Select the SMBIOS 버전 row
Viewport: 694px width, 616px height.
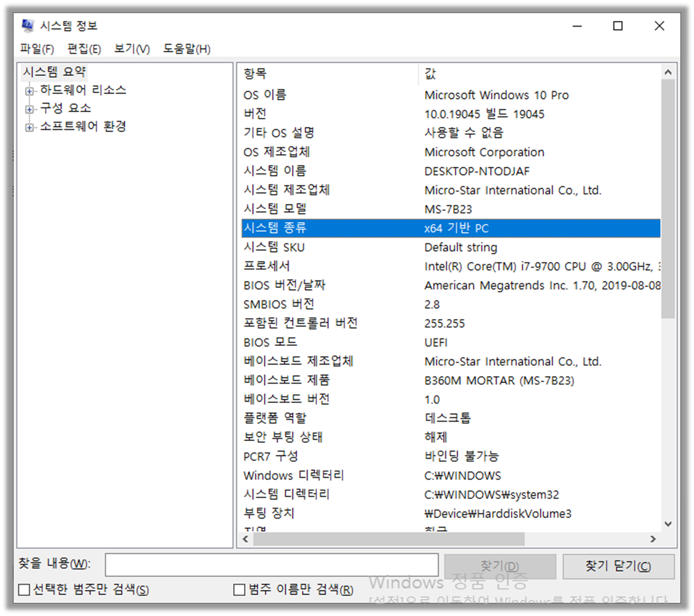tap(451, 305)
